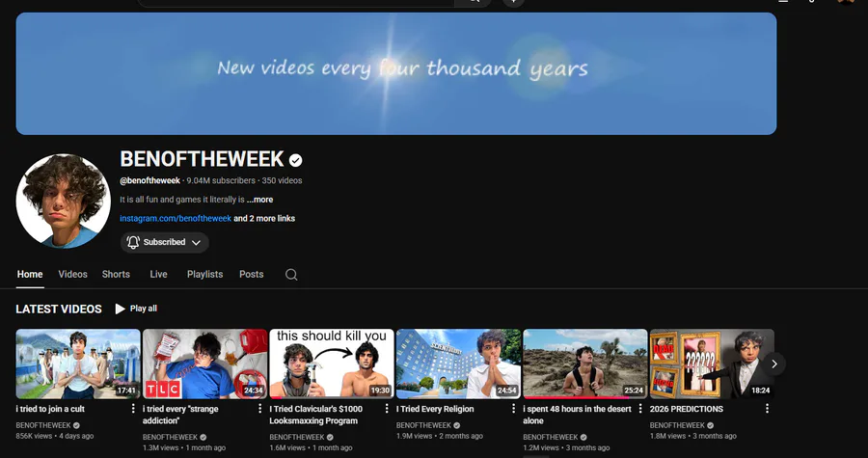Screen dimensions: 868x458
Task: Click BENOFTHEWEEK channel name under 2026 PREDICTIONS
Action: tap(678, 425)
